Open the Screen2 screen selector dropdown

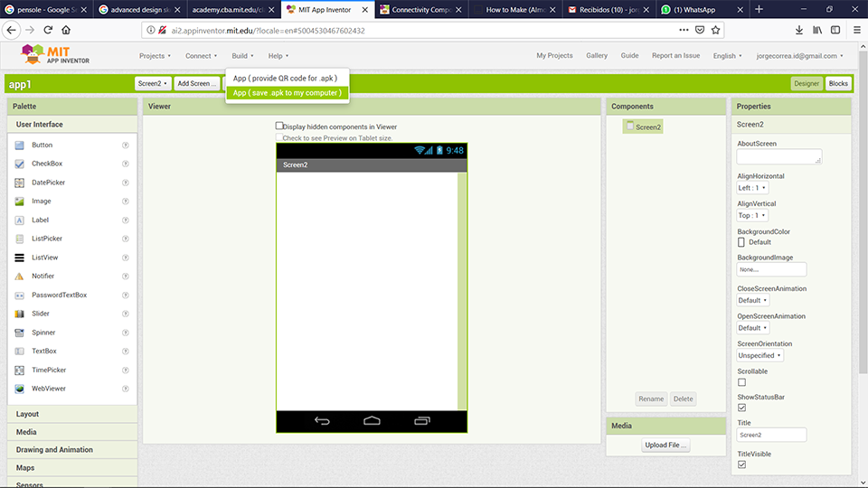point(153,83)
